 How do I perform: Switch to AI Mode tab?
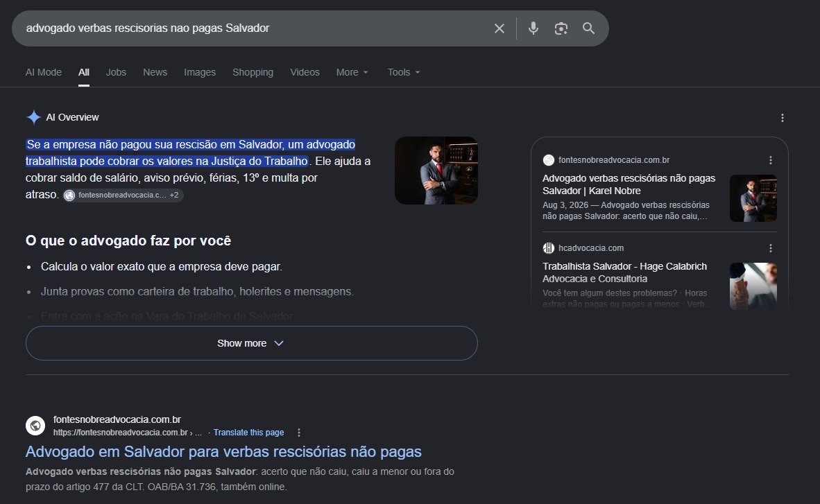point(44,72)
